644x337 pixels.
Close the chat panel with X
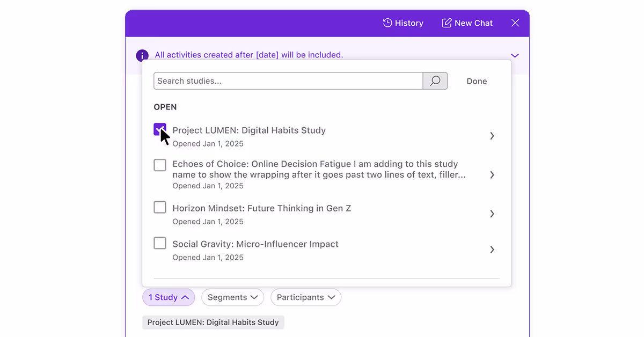tap(515, 23)
